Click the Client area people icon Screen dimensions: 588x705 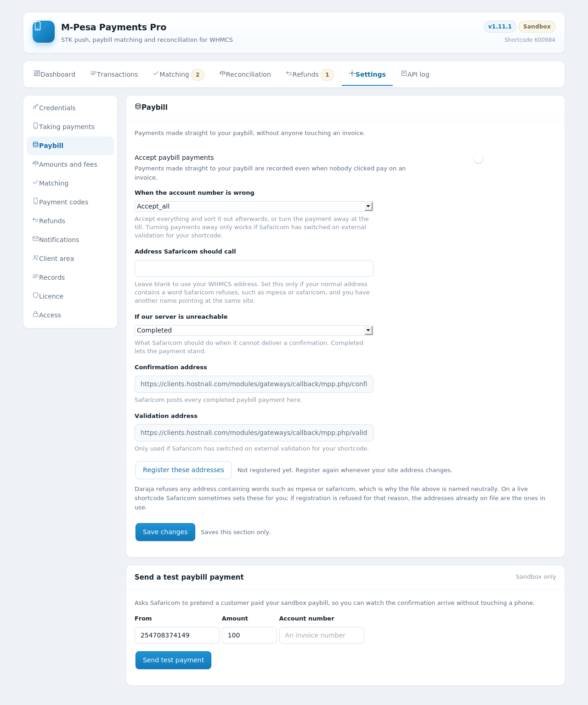click(35, 258)
